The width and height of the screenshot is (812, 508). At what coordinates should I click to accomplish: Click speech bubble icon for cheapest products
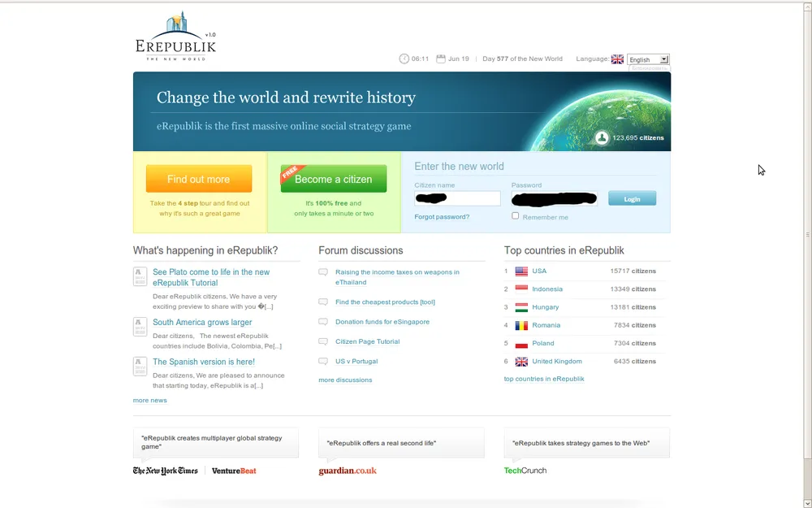[x=323, y=302]
